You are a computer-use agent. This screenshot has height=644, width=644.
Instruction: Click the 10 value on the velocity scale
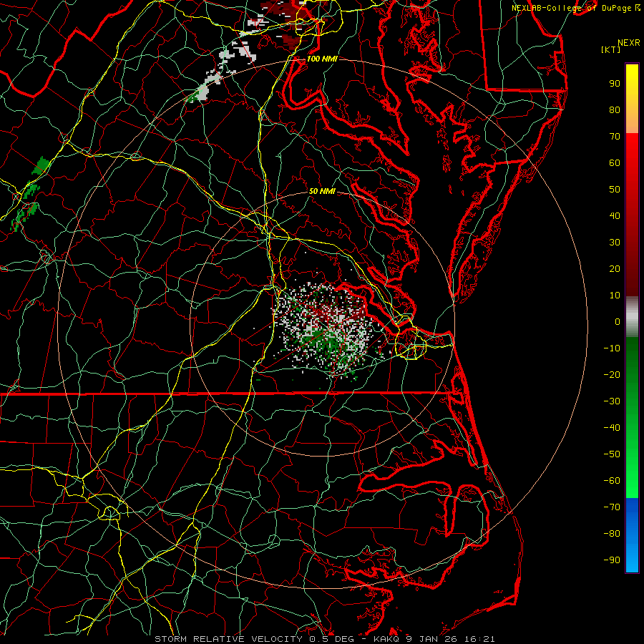615,296
